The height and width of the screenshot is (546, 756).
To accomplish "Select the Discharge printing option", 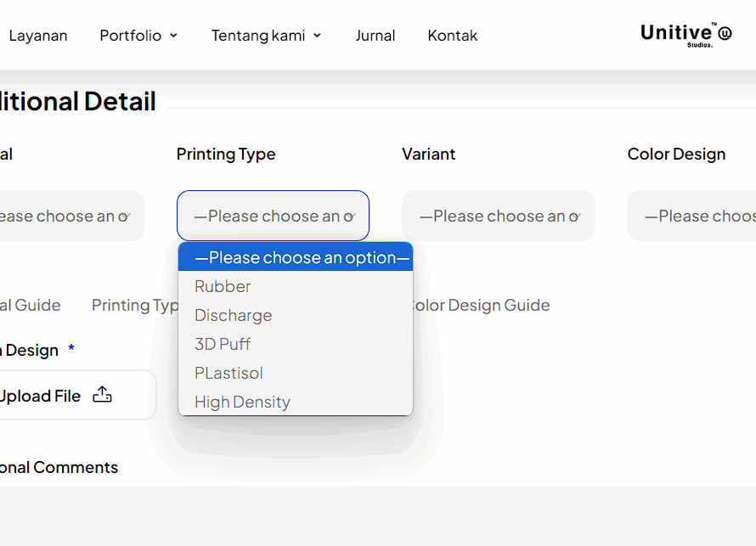I will (x=233, y=315).
